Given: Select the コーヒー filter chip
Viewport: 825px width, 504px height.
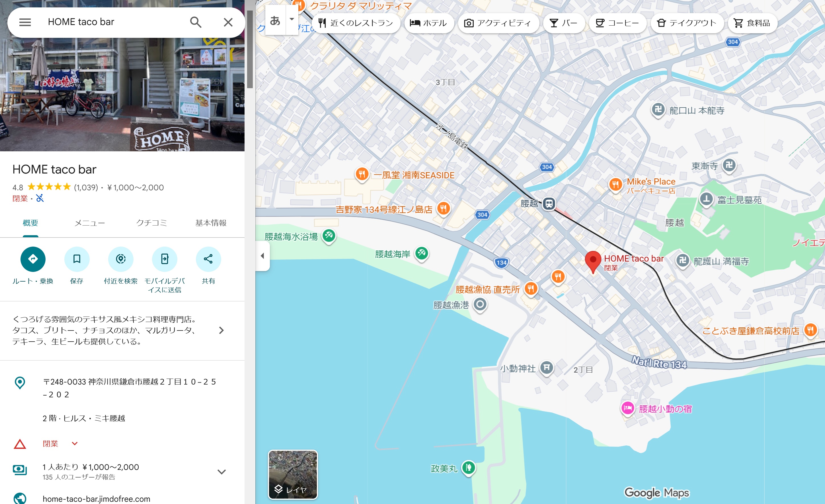Looking at the screenshot, I should click(617, 23).
